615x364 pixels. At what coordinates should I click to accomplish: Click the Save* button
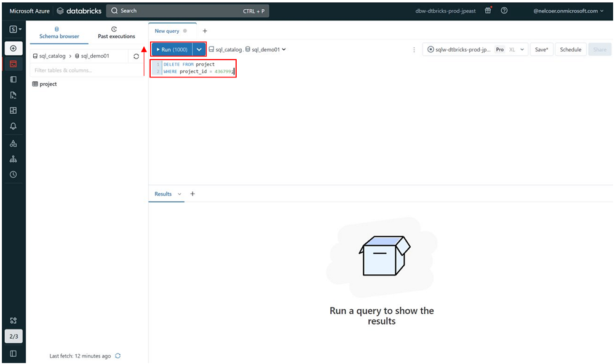pyautogui.click(x=542, y=49)
